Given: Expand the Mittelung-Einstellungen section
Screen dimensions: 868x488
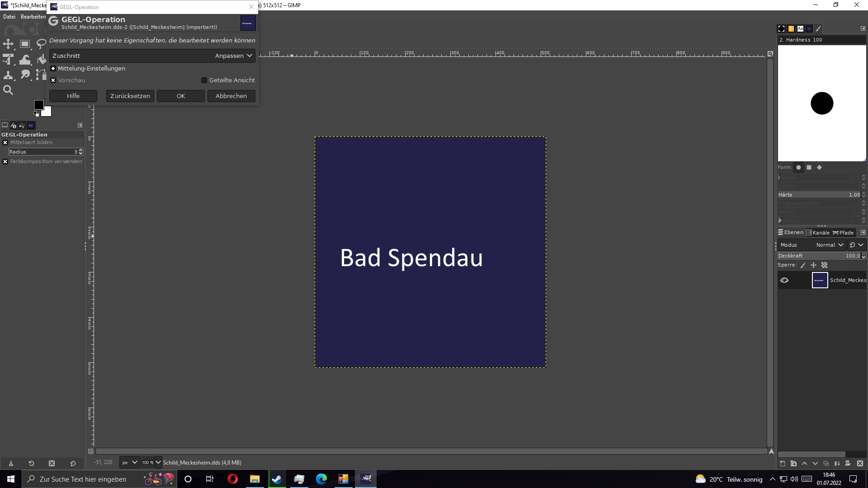Looking at the screenshot, I should click(x=53, y=69).
